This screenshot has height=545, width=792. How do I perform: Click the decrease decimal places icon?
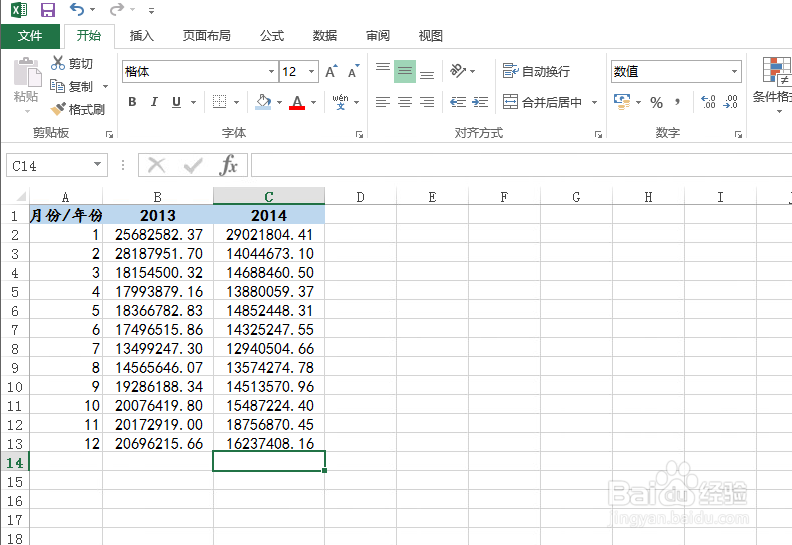[x=730, y=102]
